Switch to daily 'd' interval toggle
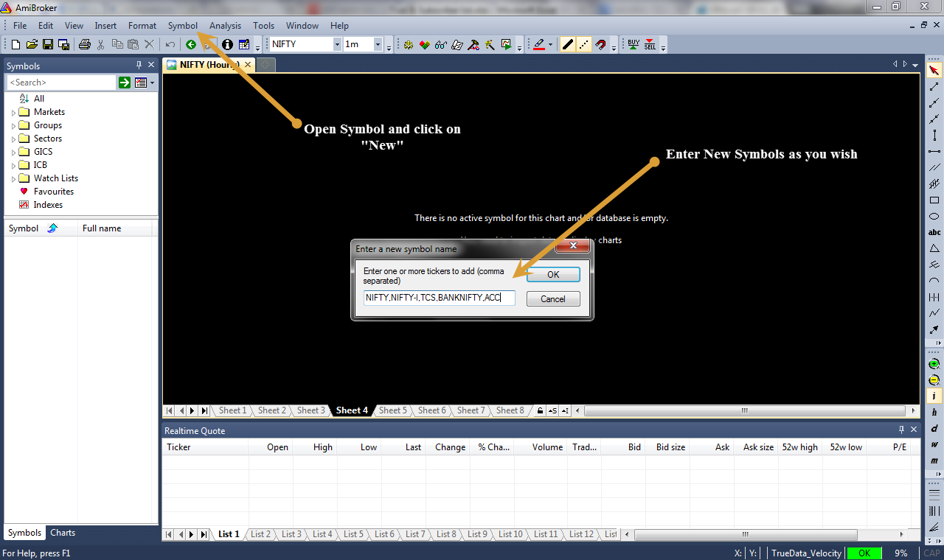944x560 pixels. tap(934, 429)
